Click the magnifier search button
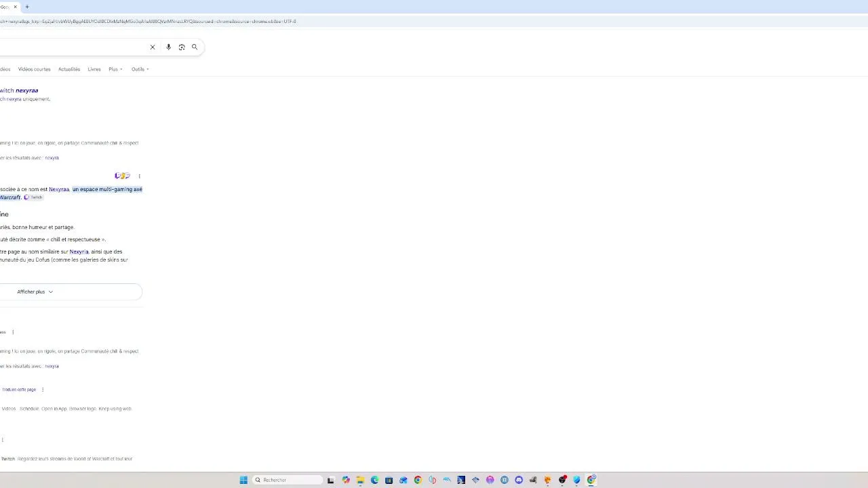 pyautogui.click(x=195, y=47)
